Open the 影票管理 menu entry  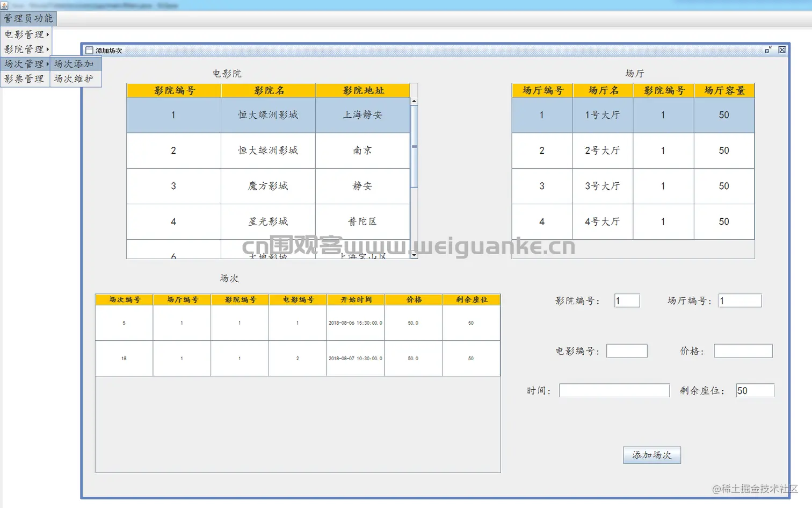click(26, 78)
